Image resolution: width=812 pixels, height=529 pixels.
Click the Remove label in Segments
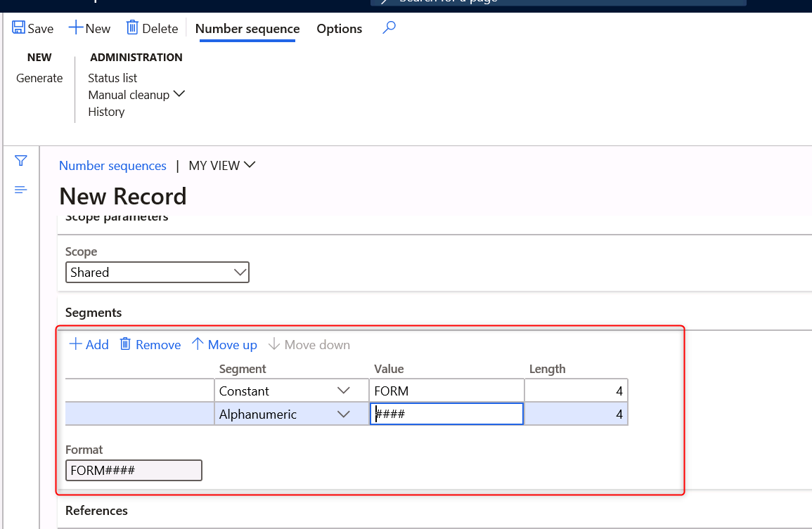coord(158,345)
